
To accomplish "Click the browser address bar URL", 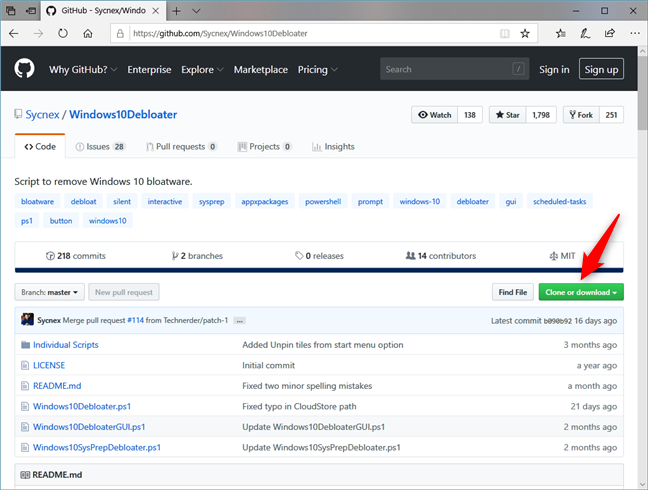I will click(220, 33).
